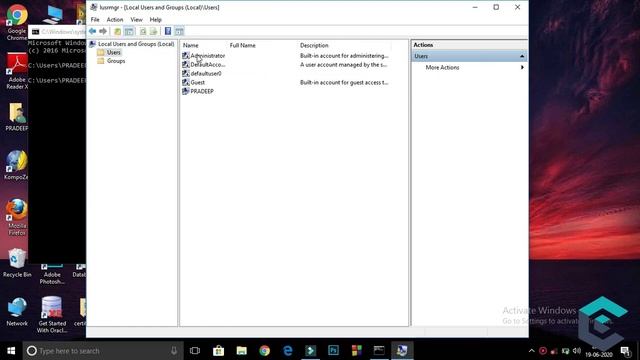Open the View menu
The height and width of the screenshot is (360, 640).
[x=136, y=20]
